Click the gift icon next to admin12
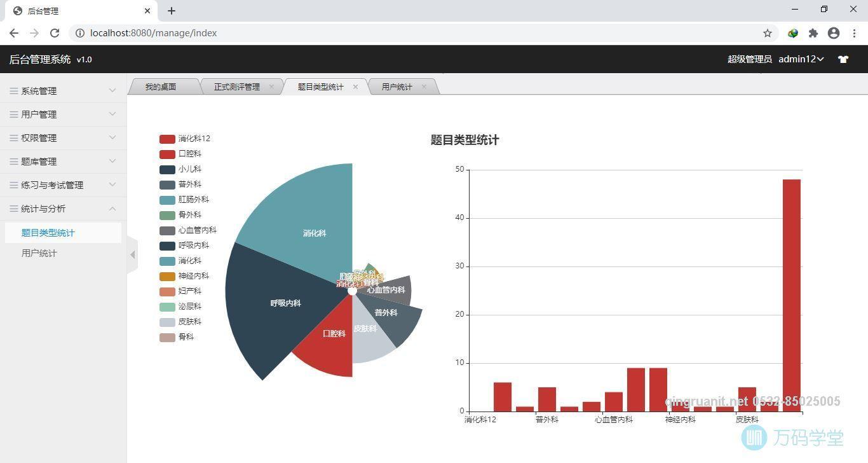Image resolution: width=868 pixels, height=463 pixels. (843, 59)
